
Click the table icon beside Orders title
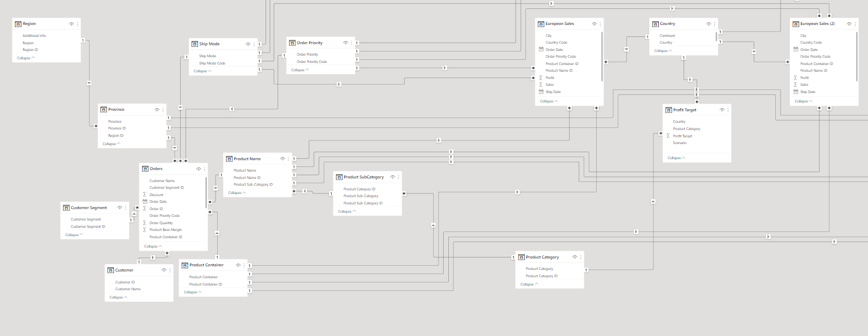[x=145, y=169]
